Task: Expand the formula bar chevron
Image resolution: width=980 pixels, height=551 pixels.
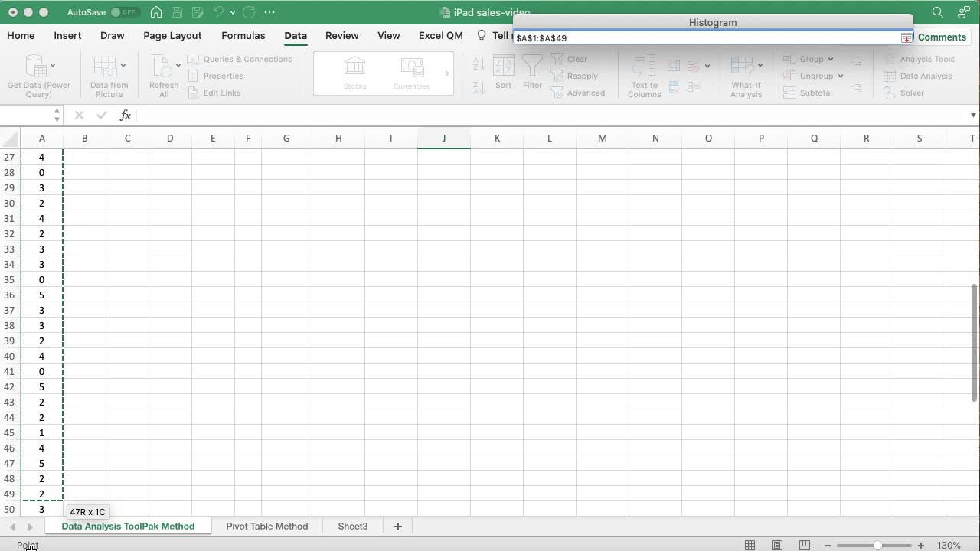Action: click(973, 115)
